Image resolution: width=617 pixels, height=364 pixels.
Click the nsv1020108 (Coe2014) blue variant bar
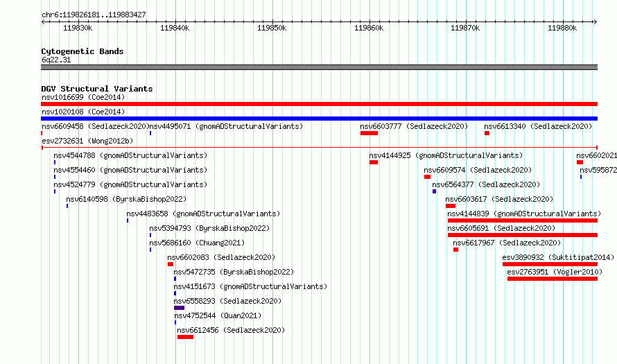click(319, 119)
